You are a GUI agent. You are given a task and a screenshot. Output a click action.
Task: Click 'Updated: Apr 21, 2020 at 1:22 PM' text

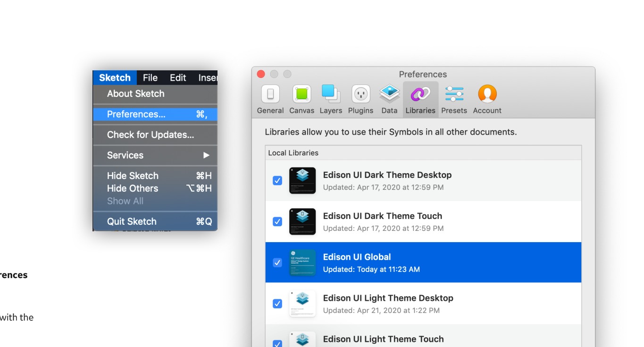click(x=381, y=311)
